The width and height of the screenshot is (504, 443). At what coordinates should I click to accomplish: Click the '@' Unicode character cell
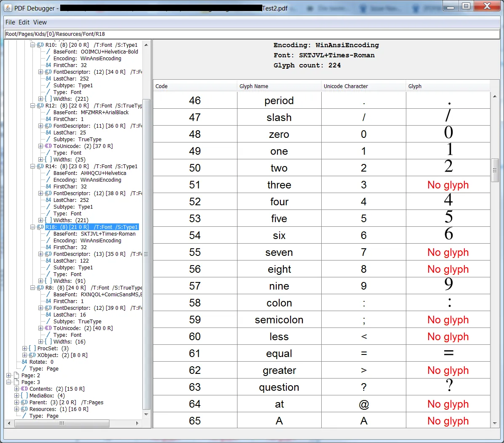coord(363,404)
